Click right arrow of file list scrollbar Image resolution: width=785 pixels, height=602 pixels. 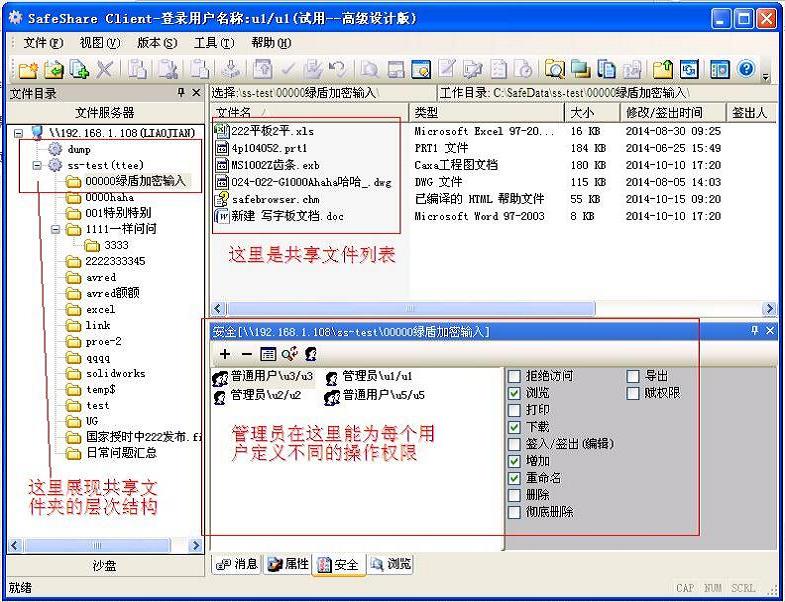click(x=769, y=309)
